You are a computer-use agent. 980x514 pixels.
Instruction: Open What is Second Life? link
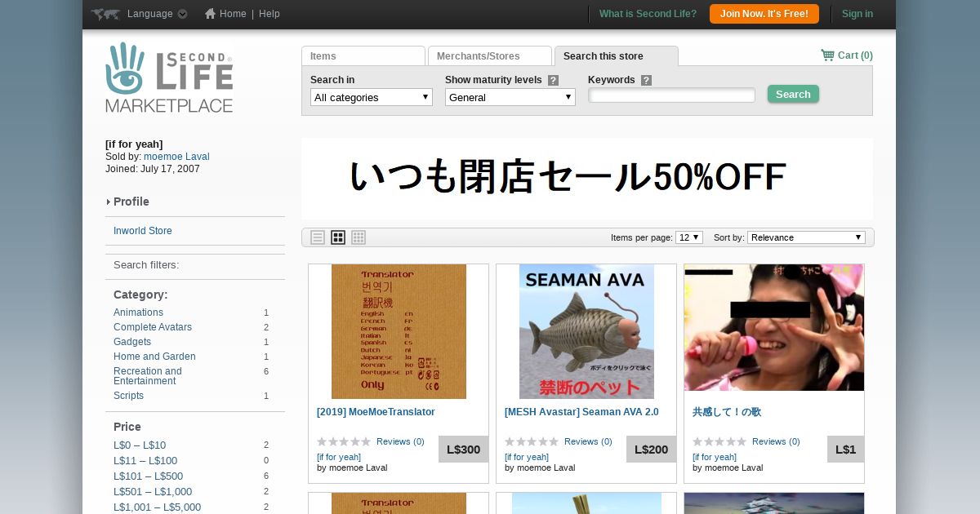click(x=648, y=14)
